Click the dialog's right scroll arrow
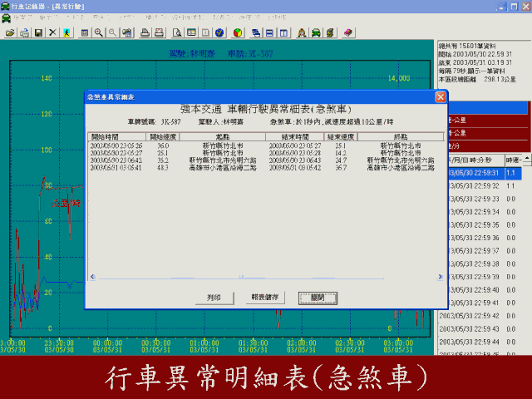The height and width of the screenshot is (399, 532). tap(440, 277)
